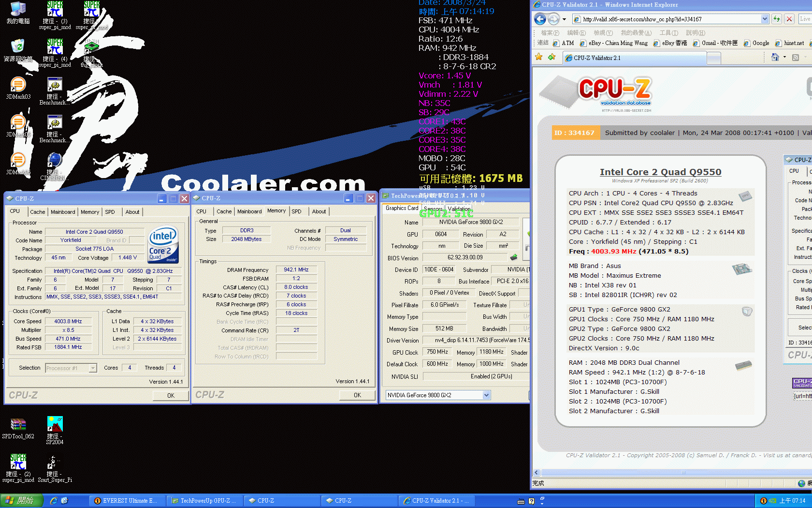The height and width of the screenshot is (508, 812).
Task: Open the Gmail - 收件匣 favorites link
Action: [x=715, y=43]
